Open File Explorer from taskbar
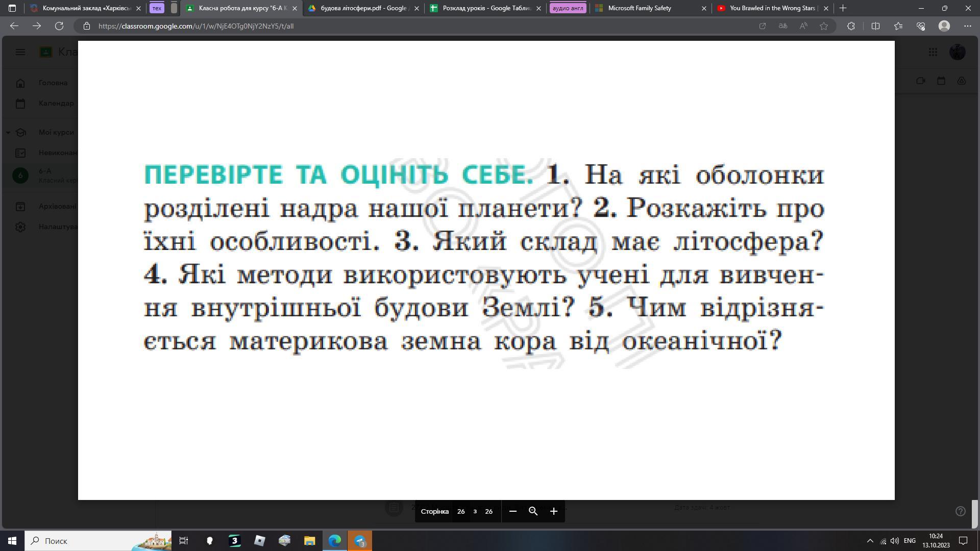The height and width of the screenshot is (551, 980). 310,541
